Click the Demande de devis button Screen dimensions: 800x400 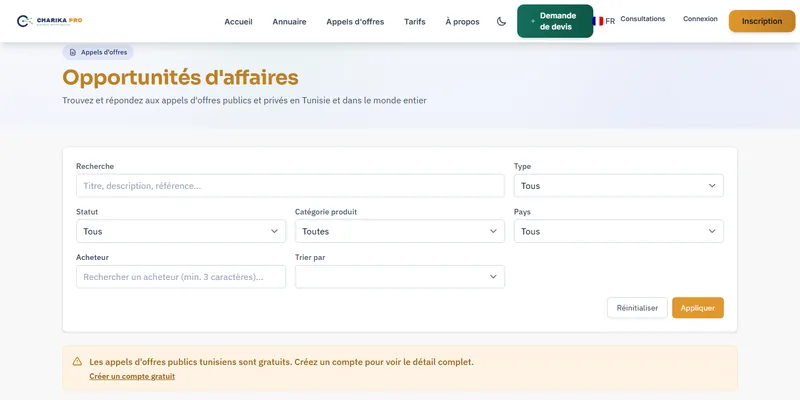555,21
